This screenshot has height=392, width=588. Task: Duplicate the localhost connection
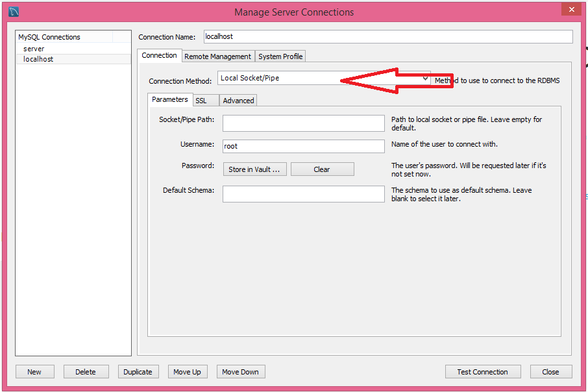(x=138, y=371)
